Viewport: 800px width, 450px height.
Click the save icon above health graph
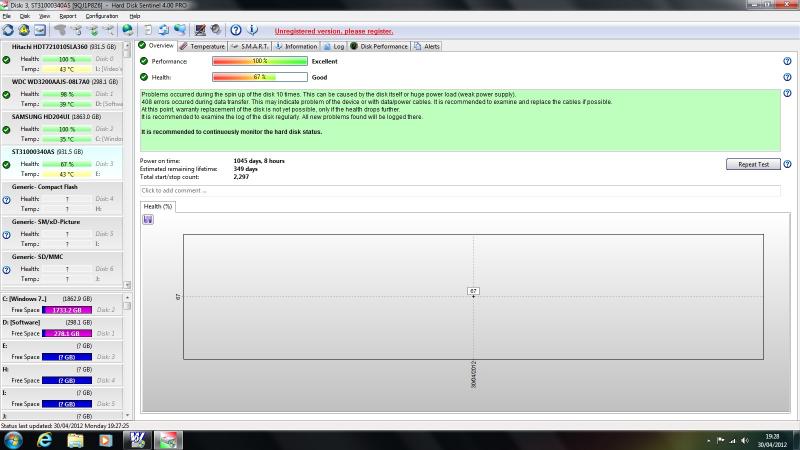click(x=148, y=219)
